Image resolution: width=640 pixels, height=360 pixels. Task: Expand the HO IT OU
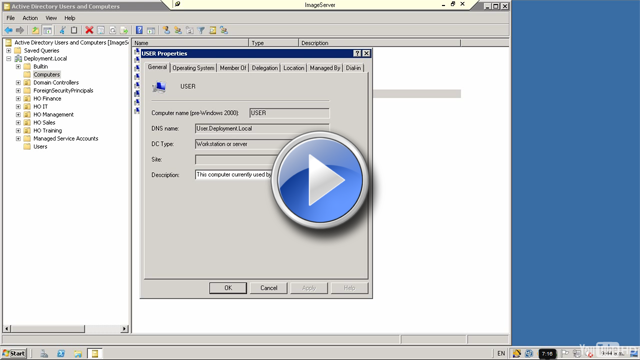click(18, 107)
